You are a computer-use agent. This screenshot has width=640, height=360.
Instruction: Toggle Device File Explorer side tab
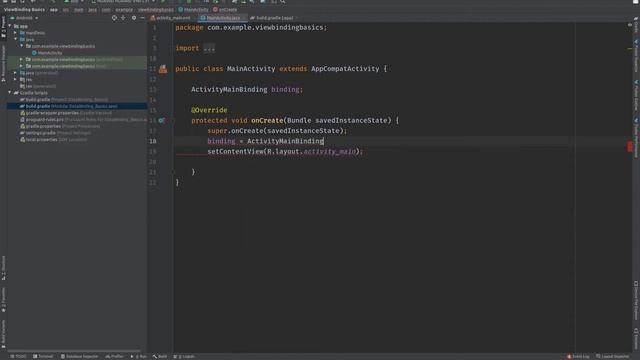pyautogui.click(x=636, y=301)
